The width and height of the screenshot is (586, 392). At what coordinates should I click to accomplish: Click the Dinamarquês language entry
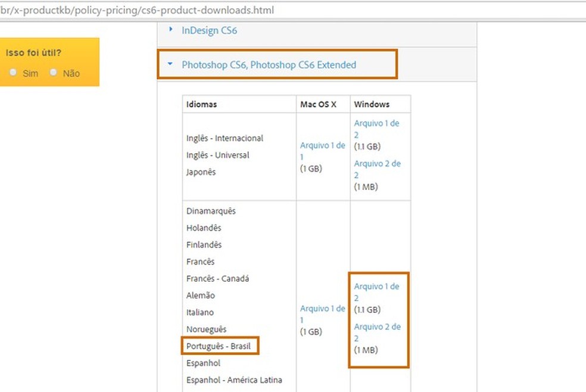pyautogui.click(x=211, y=211)
